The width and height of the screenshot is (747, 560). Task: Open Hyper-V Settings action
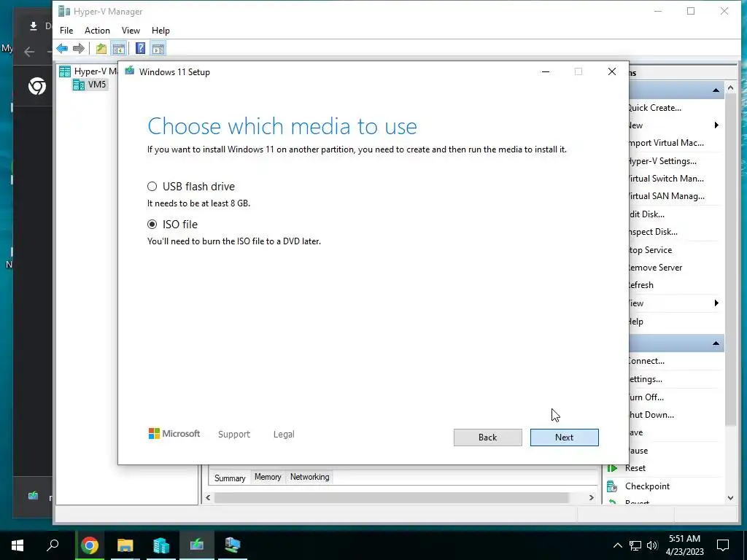(662, 161)
